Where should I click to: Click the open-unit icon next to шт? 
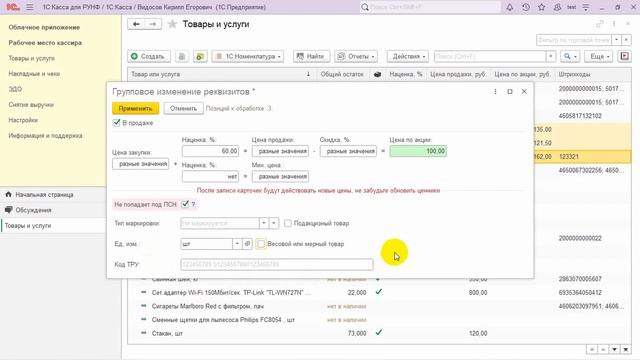tap(247, 244)
